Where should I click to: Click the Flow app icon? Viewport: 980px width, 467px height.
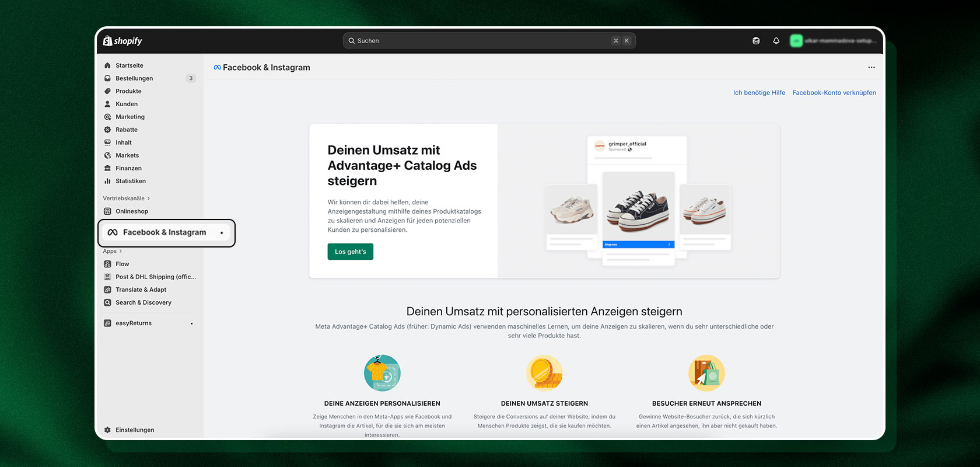107,264
